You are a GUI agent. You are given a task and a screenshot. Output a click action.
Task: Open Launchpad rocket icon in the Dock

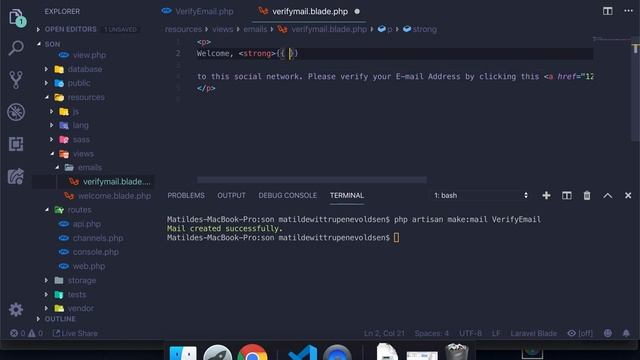(218, 353)
